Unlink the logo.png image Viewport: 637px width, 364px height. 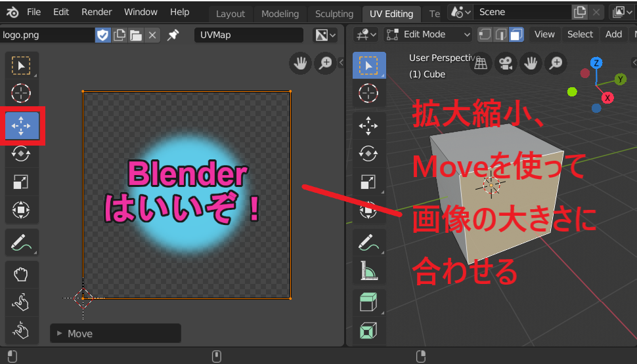point(152,35)
